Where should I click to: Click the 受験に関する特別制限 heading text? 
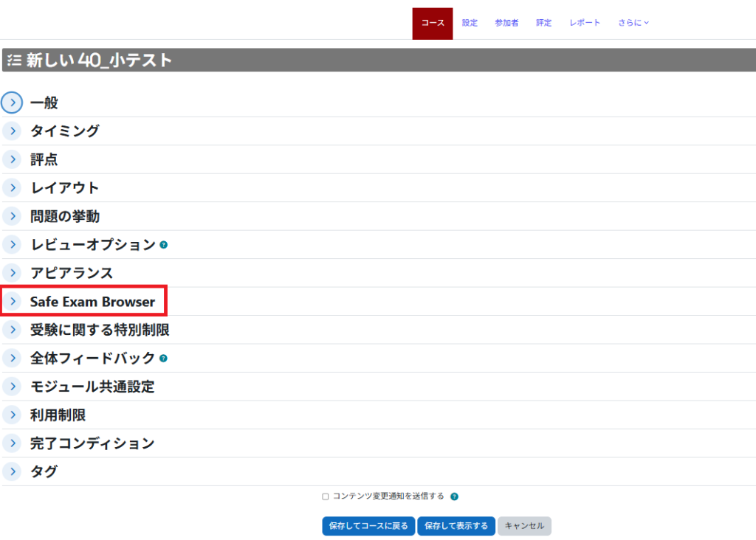pos(100,330)
